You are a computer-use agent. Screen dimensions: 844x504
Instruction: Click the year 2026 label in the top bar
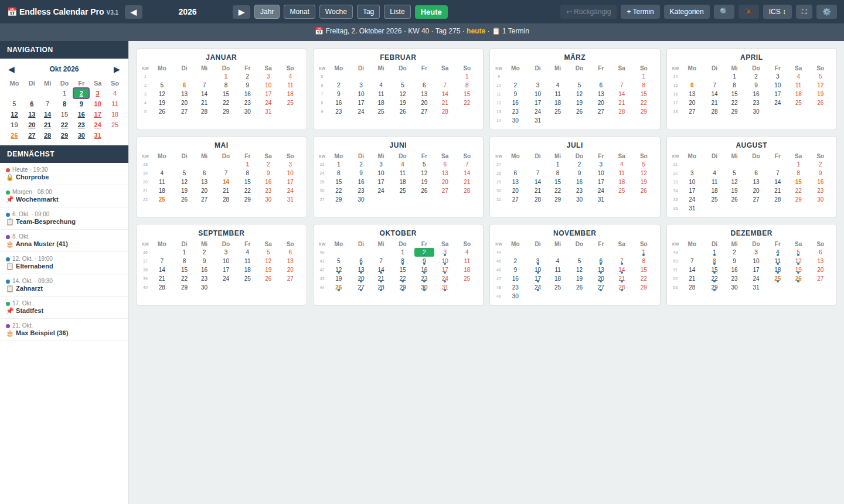click(188, 12)
